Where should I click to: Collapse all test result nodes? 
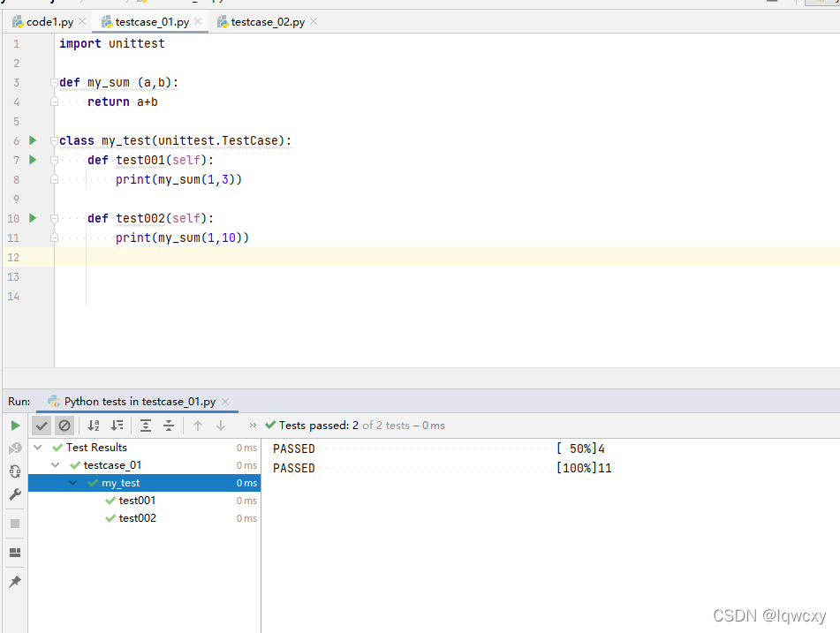click(169, 426)
